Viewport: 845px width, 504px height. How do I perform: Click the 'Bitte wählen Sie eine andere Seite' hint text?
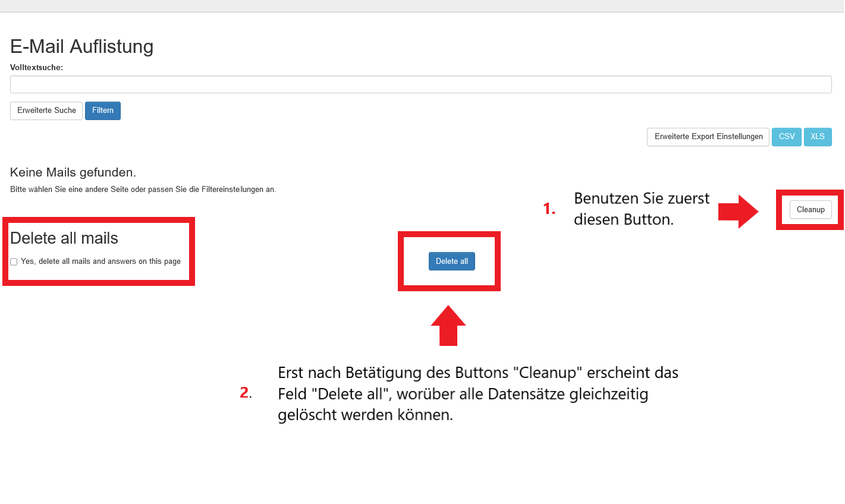pyautogui.click(x=143, y=190)
